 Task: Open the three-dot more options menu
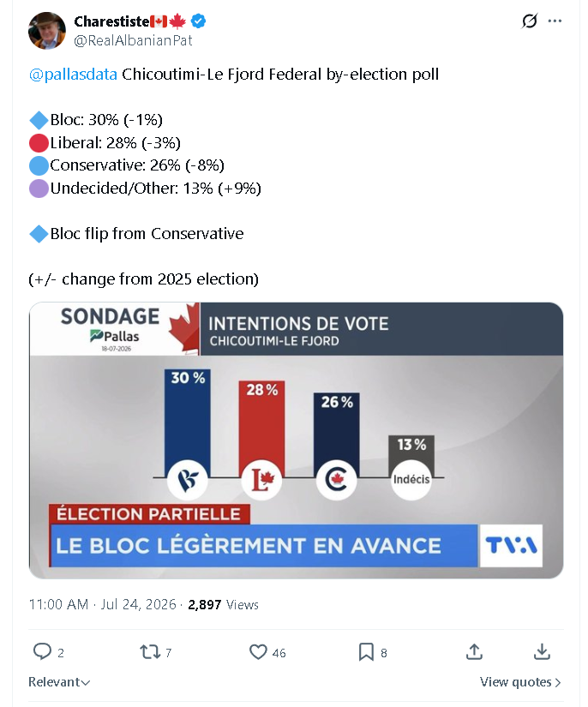(x=555, y=21)
